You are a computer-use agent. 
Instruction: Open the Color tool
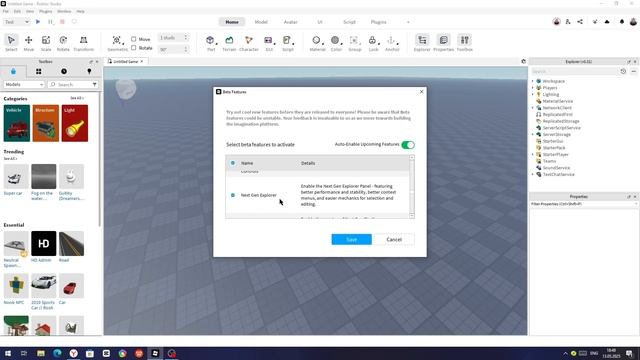tap(336, 43)
